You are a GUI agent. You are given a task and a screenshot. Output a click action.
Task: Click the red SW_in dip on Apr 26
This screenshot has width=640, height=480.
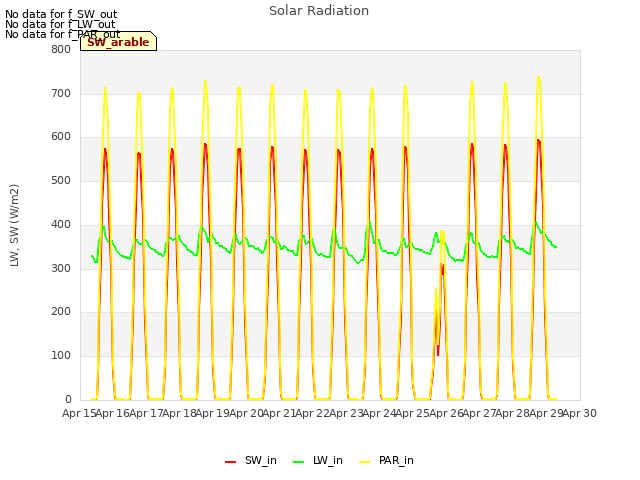pos(438,353)
